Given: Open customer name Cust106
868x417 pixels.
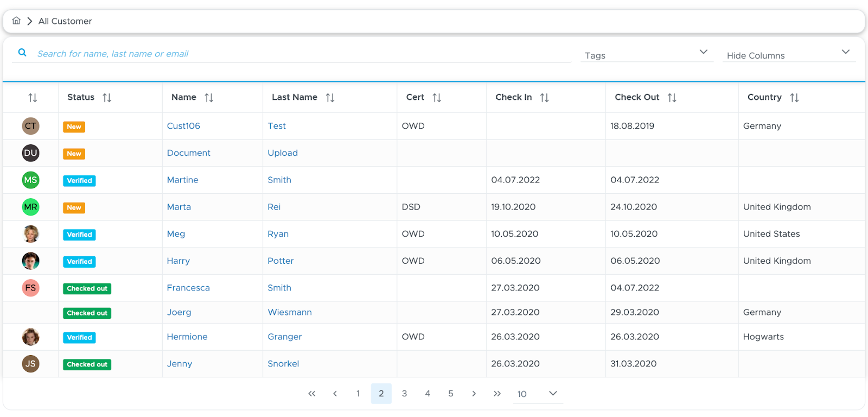Looking at the screenshot, I should [x=183, y=126].
